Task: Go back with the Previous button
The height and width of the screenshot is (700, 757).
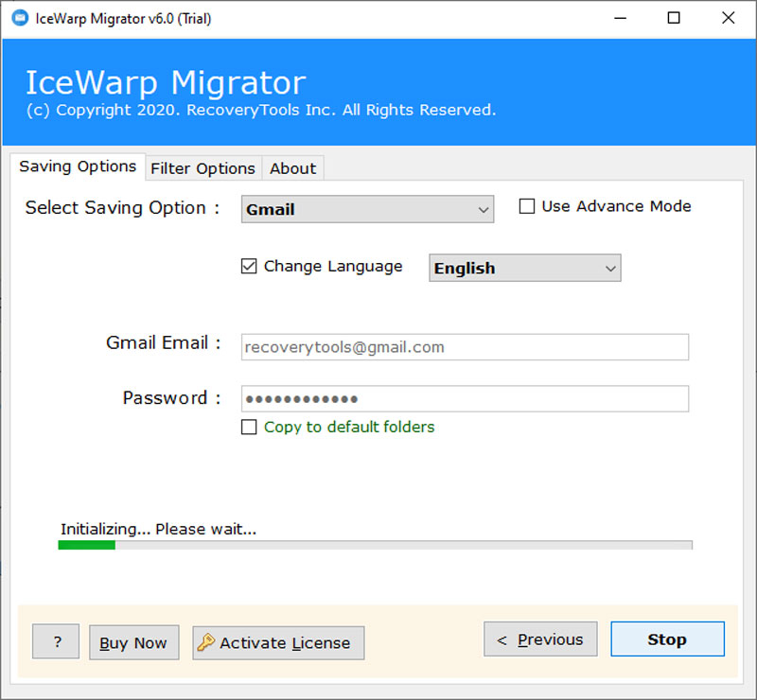Action: click(540, 639)
